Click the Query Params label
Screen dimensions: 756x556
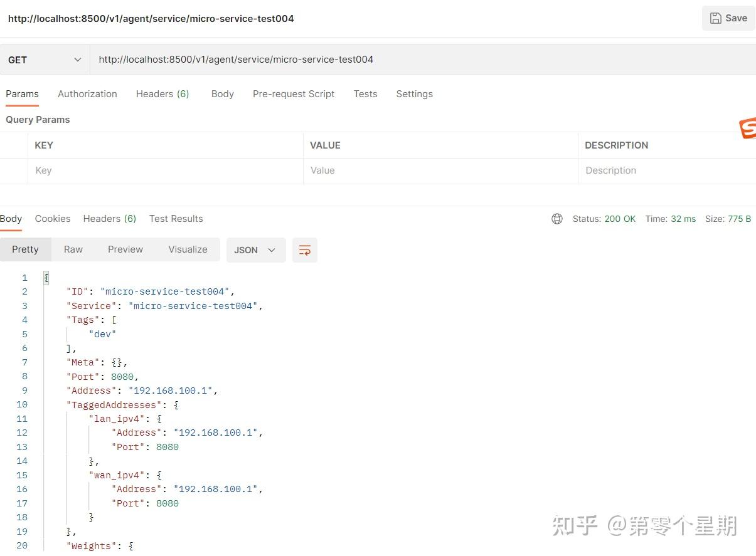pyautogui.click(x=38, y=120)
